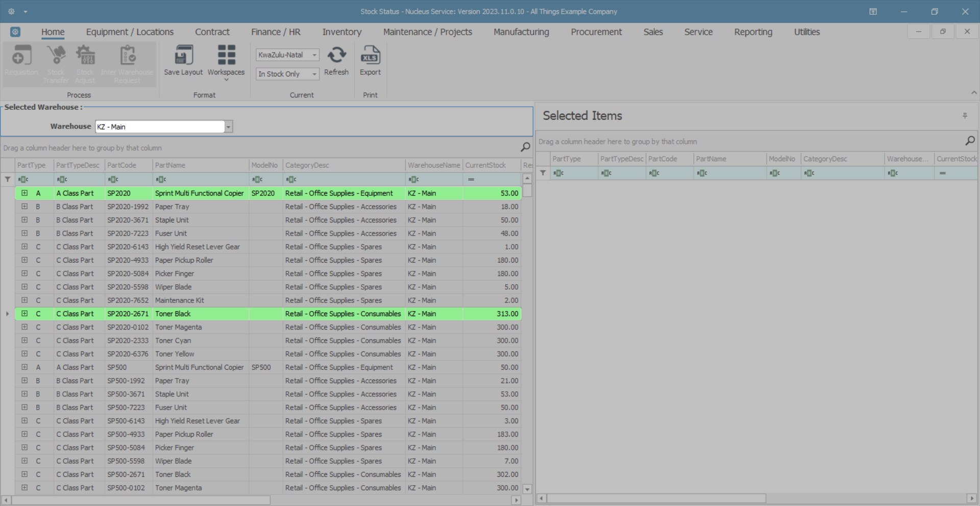Screen dimensions: 980x506
Task: Open the KwaZulu-Natal region dropdown
Action: click(314, 55)
